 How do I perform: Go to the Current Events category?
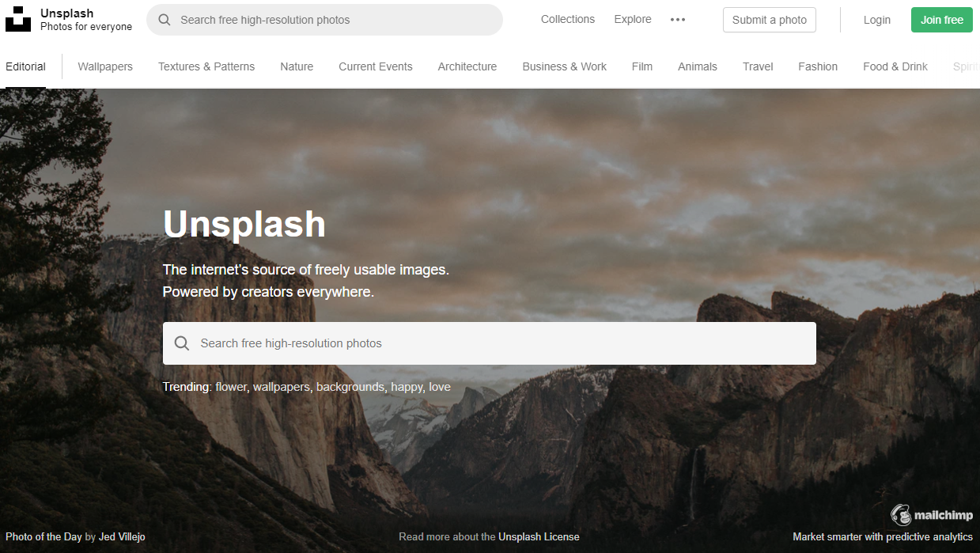tap(376, 66)
